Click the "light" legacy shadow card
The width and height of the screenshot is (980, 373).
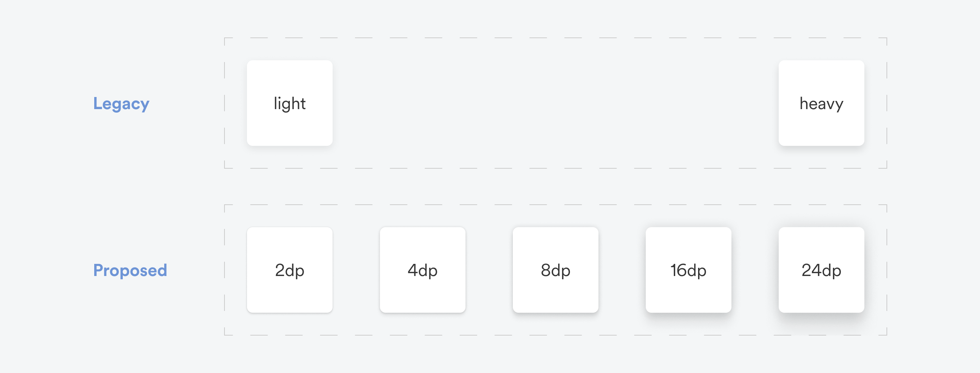[x=289, y=103]
